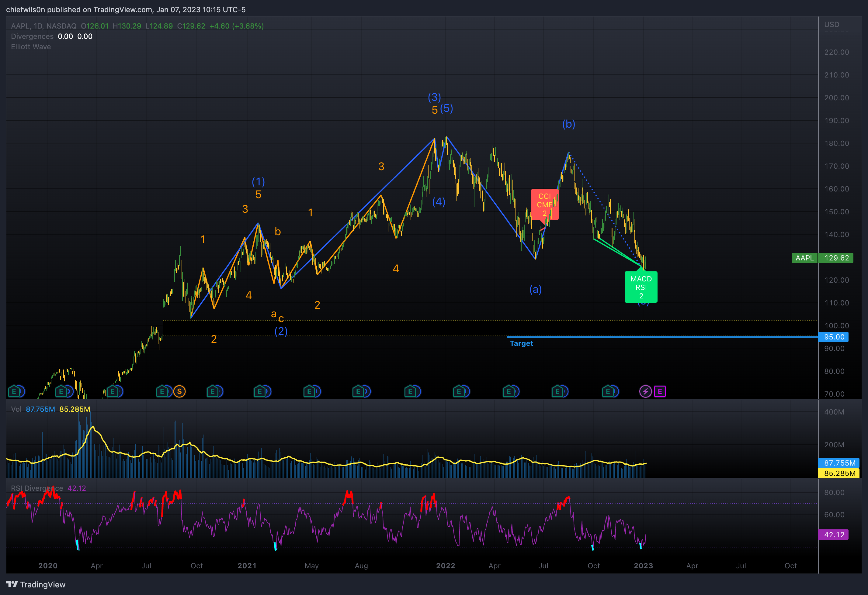The image size is (868, 595).
Task: Select the blue (a) corrective wave label
Action: pos(536,289)
